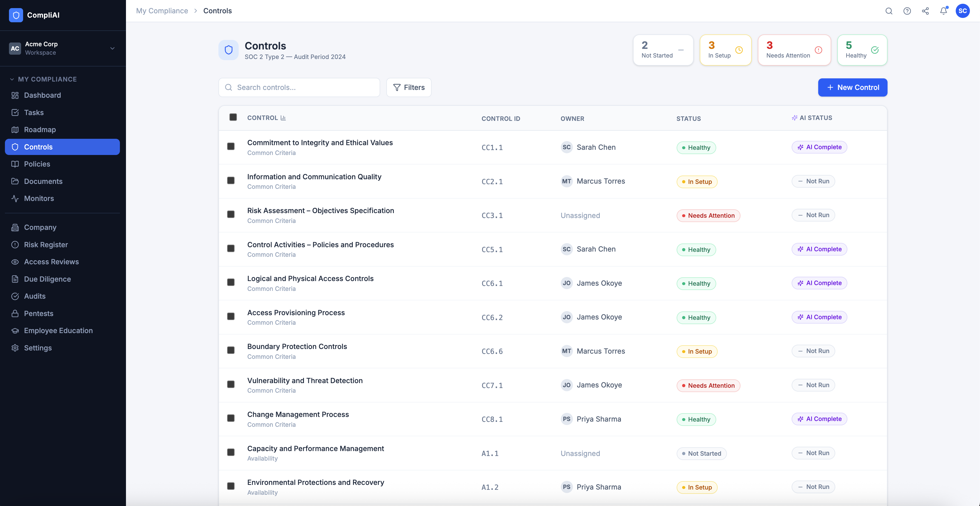Click the share icon in top bar
Screen dimensions: 980x506
click(x=925, y=11)
